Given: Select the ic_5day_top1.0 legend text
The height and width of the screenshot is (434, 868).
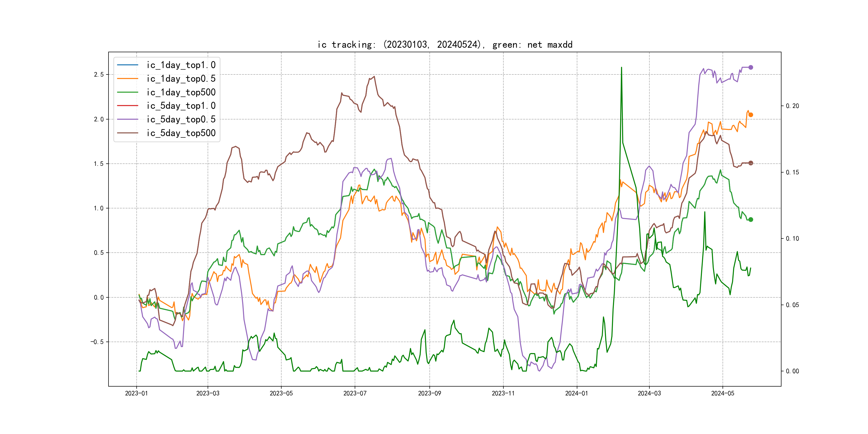Looking at the screenshot, I should [181, 106].
